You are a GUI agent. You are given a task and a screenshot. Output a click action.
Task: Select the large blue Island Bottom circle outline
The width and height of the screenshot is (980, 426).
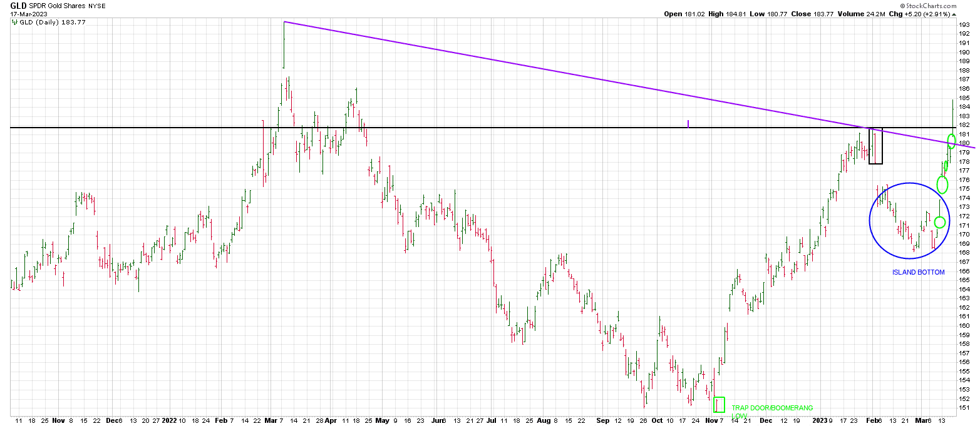click(870, 221)
